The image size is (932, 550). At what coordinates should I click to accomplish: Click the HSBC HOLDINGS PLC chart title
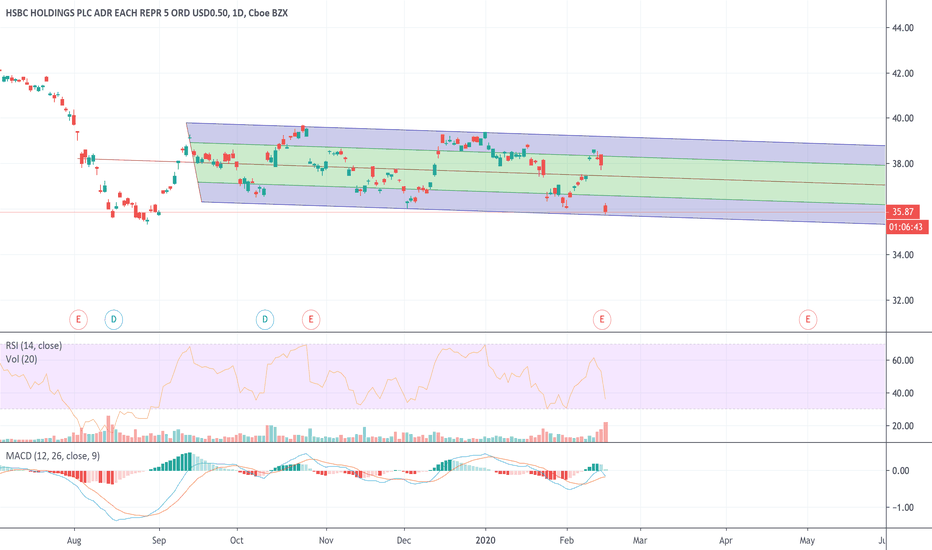pos(147,12)
